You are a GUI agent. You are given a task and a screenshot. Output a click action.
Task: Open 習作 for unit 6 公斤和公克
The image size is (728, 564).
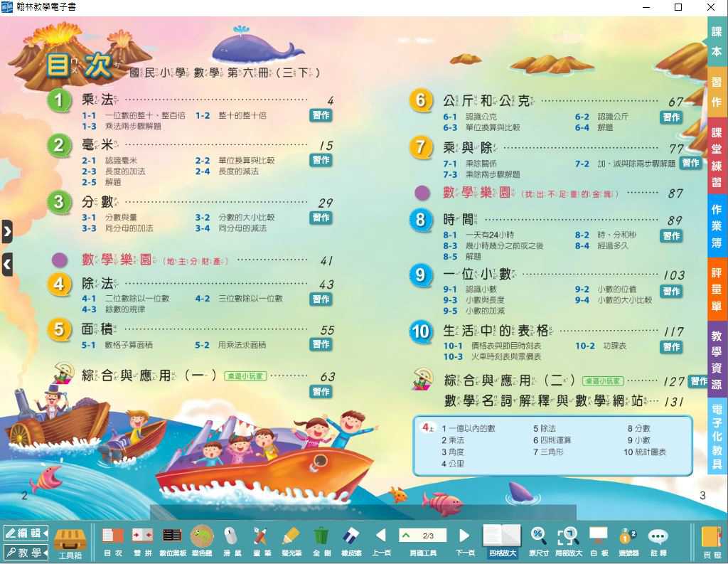pos(671,117)
